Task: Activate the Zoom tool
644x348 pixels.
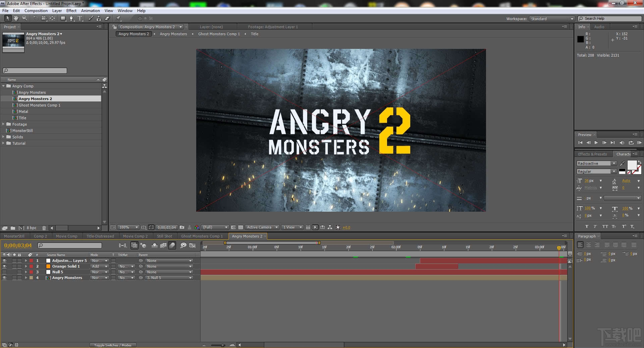Action: [x=25, y=18]
